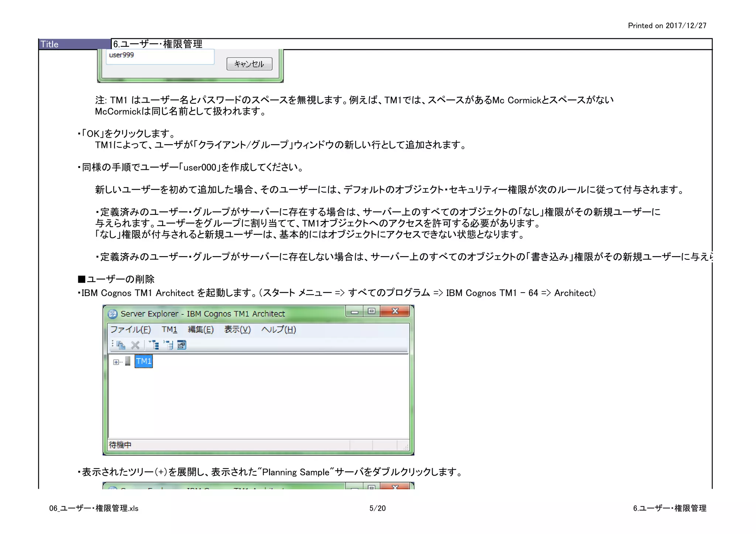Click the resize grip in status bar corner
Image resolution: width=756 pixels, height=534 pixels.
(406, 447)
